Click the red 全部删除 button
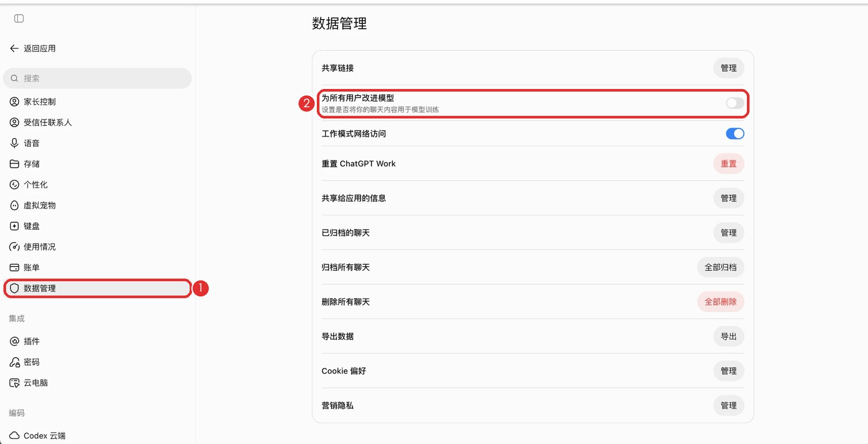This screenshot has height=444, width=868. (720, 302)
